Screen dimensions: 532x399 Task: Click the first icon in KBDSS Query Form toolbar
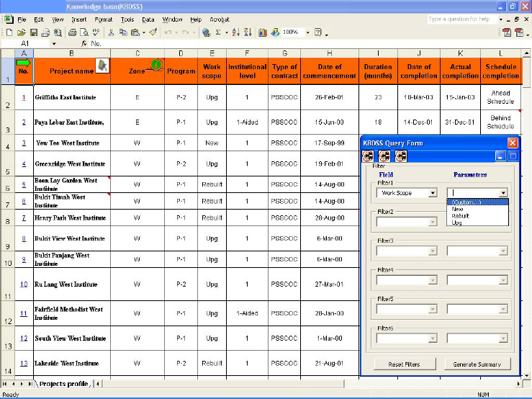(x=368, y=156)
